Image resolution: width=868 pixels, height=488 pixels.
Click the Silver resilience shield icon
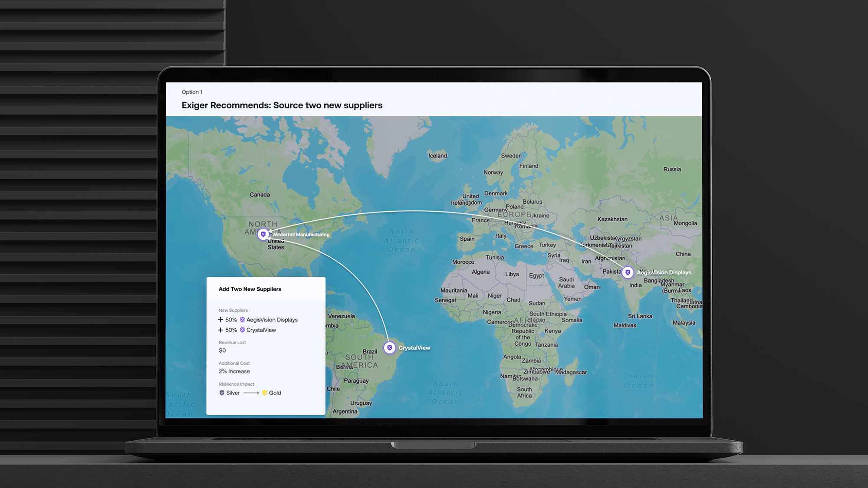pyautogui.click(x=222, y=393)
